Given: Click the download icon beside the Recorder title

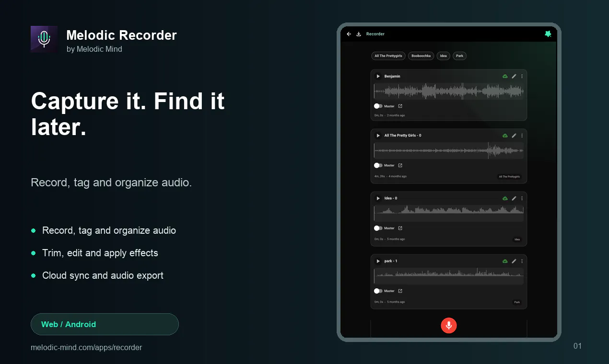Looking at the screenshot, I should tap(358, 34).
